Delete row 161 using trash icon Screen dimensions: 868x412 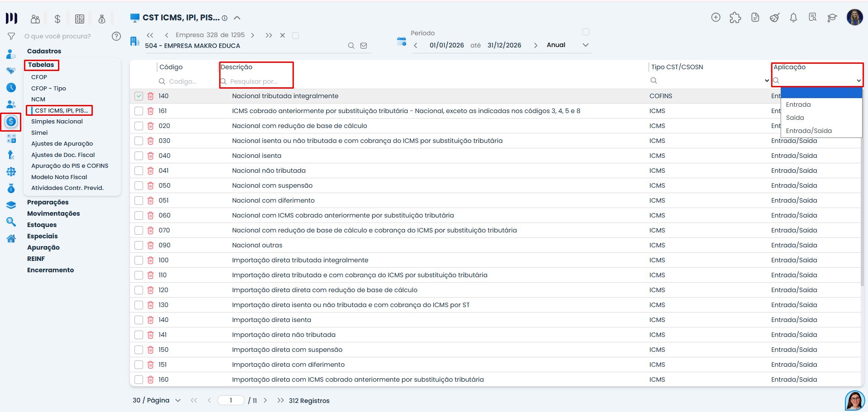(x=151, y=111)
